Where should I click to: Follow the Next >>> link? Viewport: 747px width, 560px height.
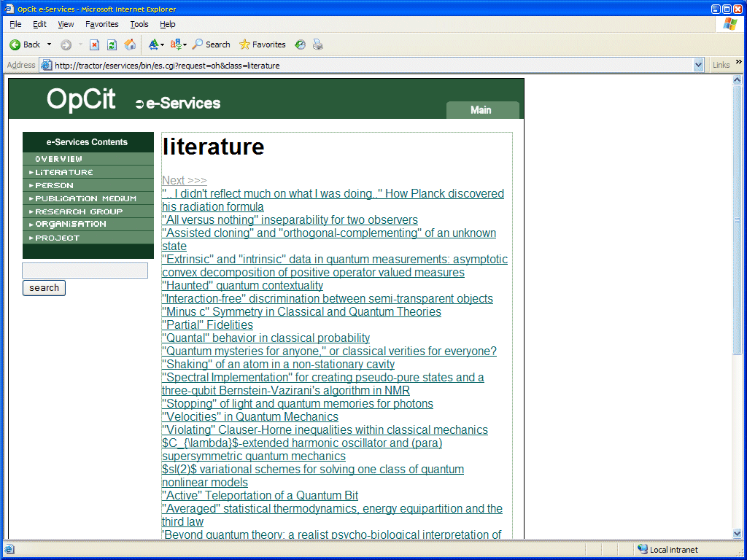click(x=185, y=181)
